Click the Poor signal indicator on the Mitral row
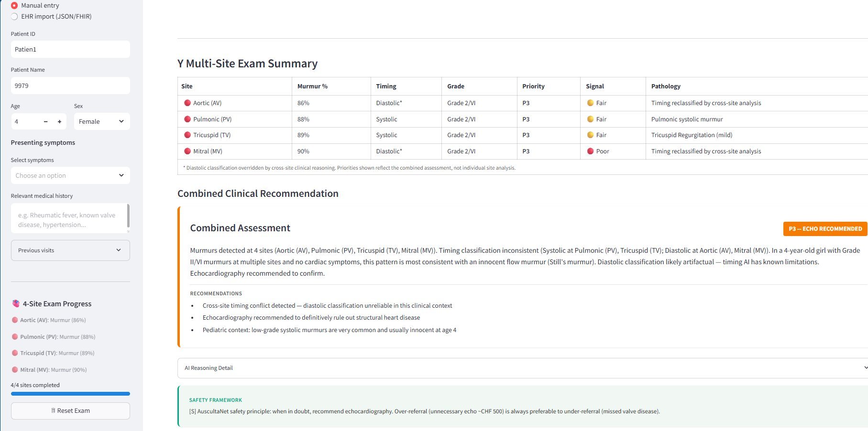 (591, 151)
